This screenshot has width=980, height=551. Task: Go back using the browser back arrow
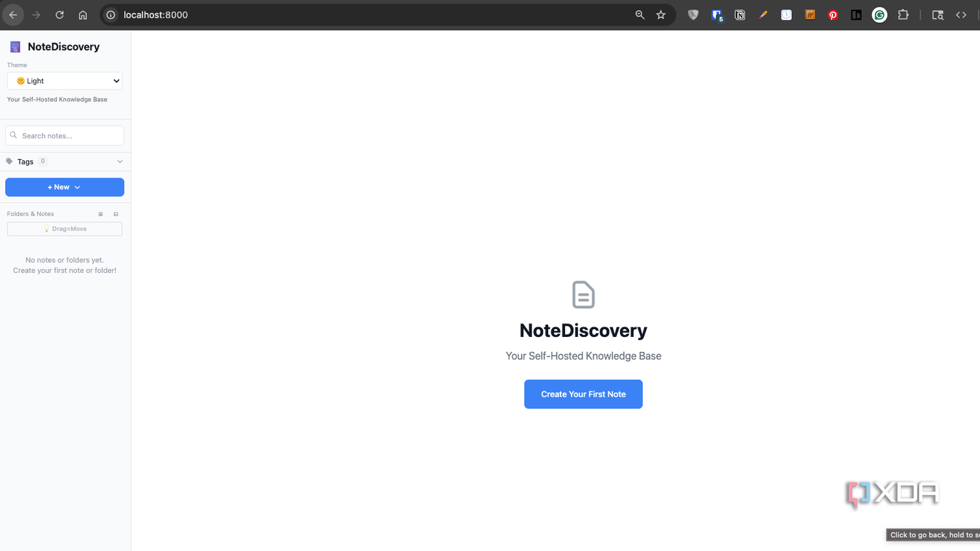point(13,15)
